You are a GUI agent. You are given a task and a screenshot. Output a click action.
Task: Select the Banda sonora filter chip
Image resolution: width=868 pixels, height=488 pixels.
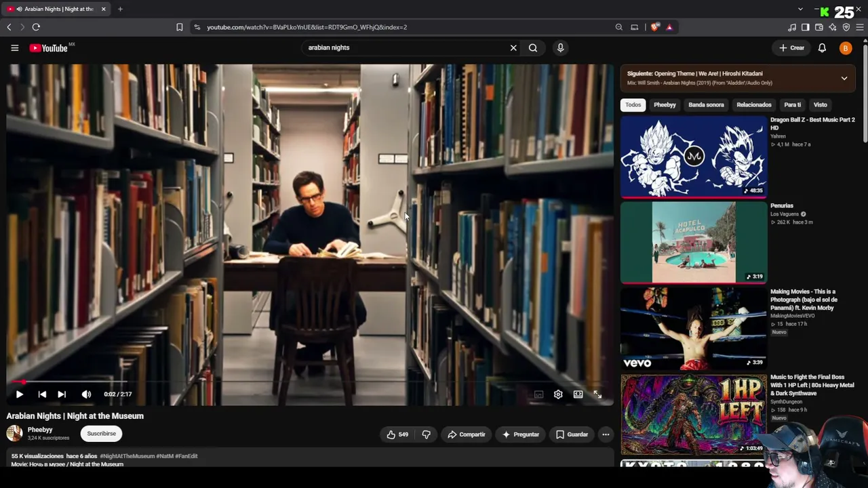(x=706, y=105)
